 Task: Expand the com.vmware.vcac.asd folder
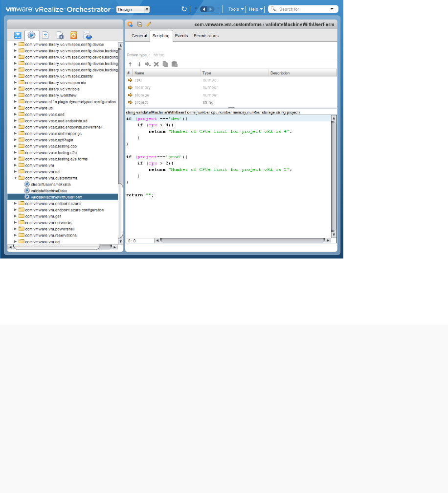(15, 115)
